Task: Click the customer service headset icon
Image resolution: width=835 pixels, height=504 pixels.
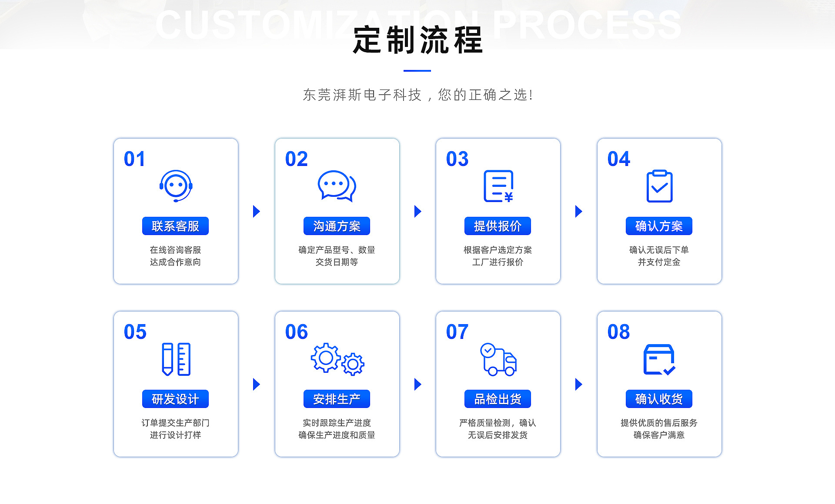Action: pyautogui.click(x=176, y=186)
